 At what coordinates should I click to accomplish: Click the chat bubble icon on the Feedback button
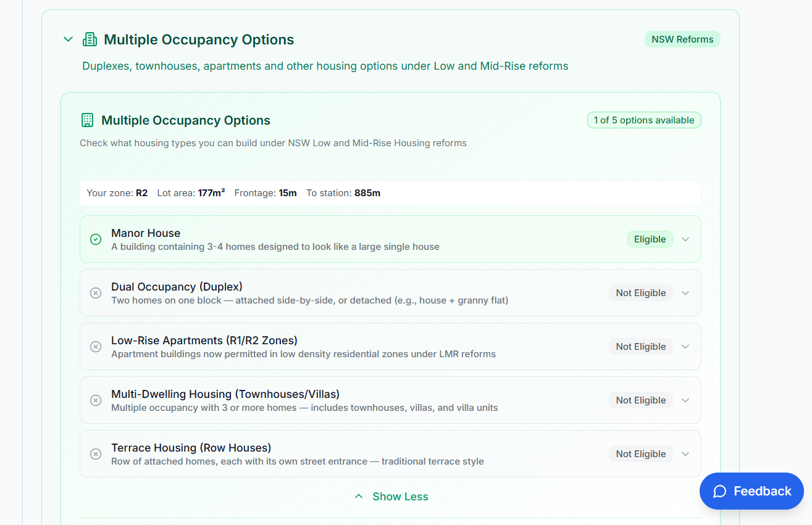[x=721, y=491]
